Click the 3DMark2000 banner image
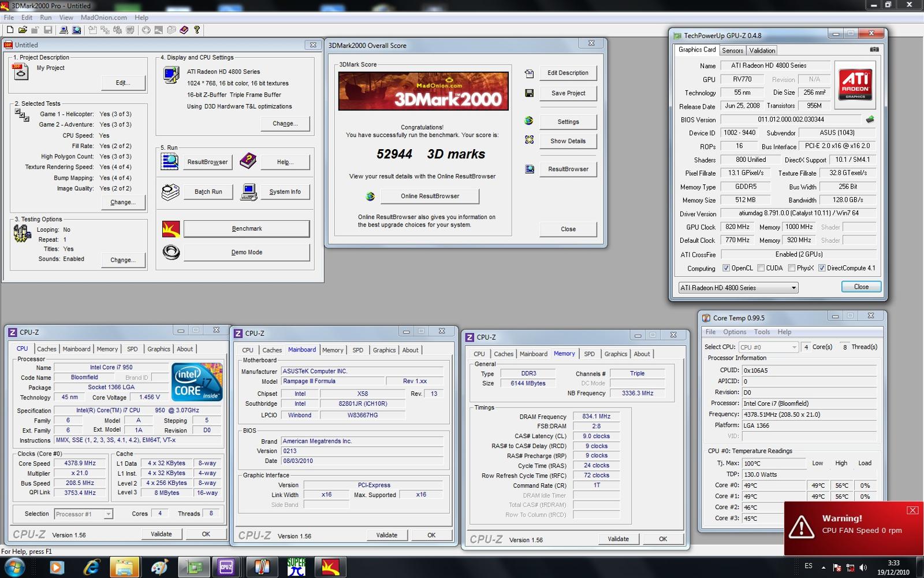Image resolution: width=924 pixels, height=578 pixels. pyautogui.click(x=423, y=91)
